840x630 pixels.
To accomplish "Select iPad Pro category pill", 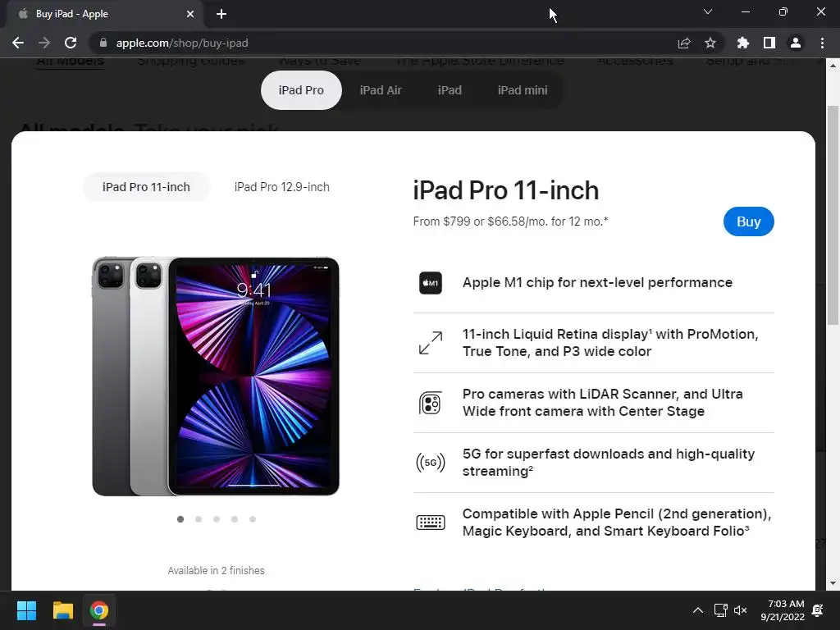I will click(301, 90).
